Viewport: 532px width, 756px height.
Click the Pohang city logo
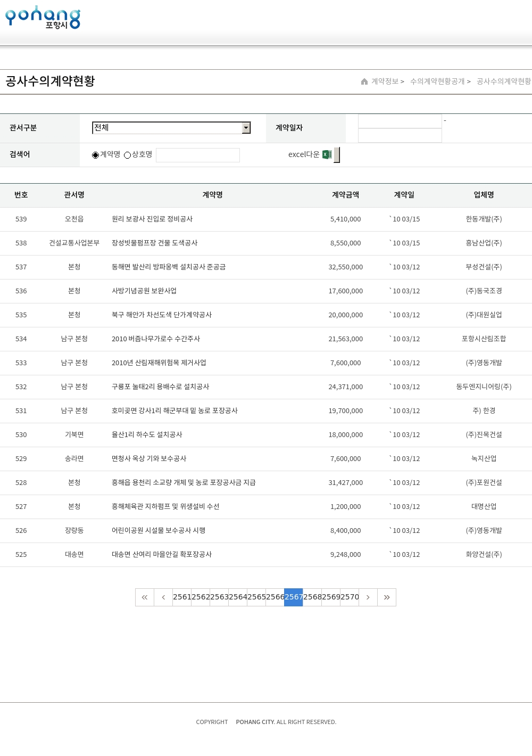point(43,18)
